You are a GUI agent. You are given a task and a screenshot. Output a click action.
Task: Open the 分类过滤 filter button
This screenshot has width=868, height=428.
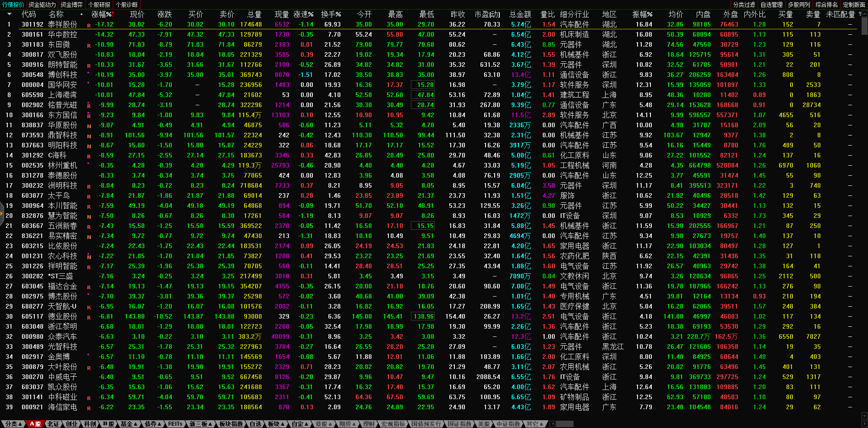pos(744,5)
